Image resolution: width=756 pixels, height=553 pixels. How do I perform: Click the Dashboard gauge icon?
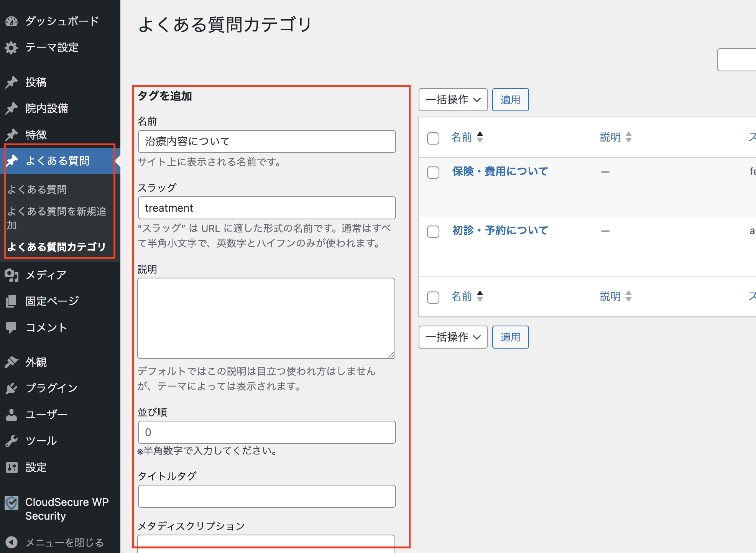point(12,21)
